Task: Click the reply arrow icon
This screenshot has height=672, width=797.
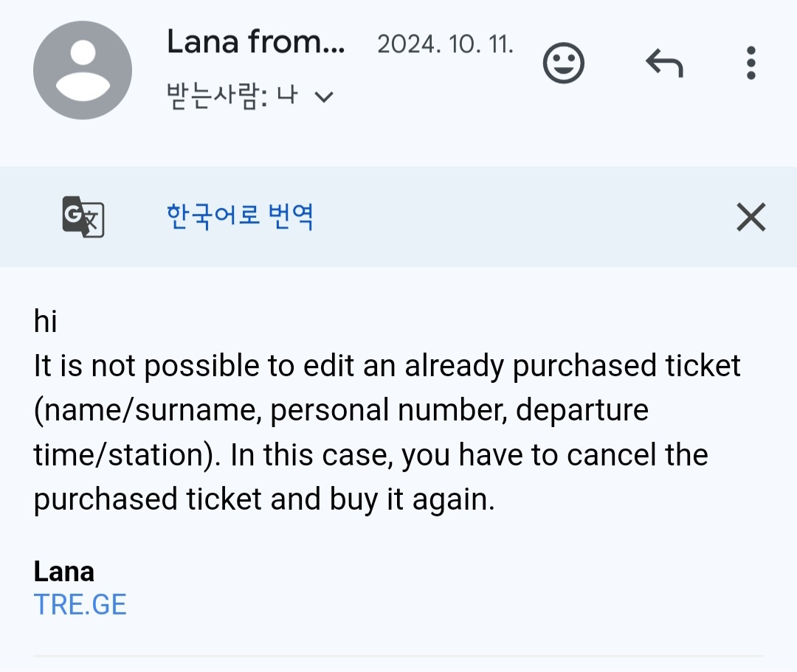Action: point(663,63)
